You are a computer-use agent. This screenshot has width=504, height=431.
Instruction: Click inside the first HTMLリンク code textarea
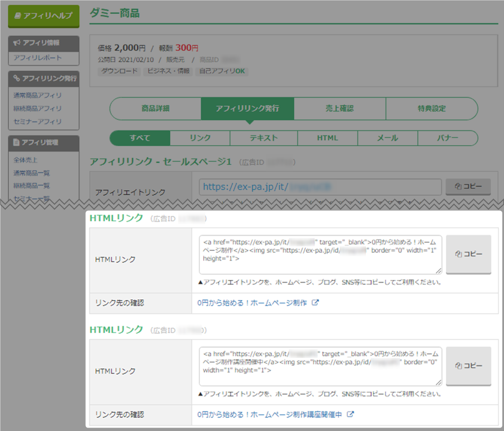coord(321,254)
